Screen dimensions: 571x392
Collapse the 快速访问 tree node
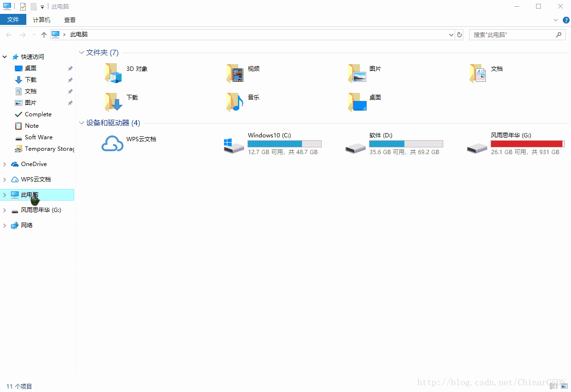(x=5, y=57)
